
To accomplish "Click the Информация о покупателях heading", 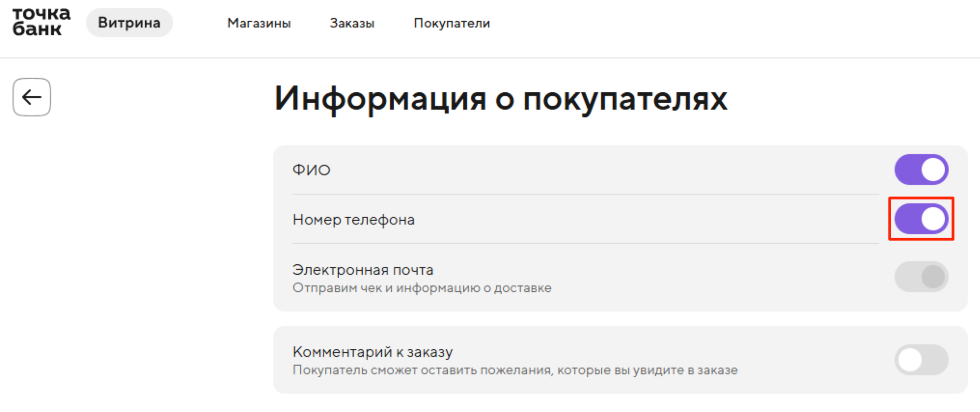I will tap(501, 99).
